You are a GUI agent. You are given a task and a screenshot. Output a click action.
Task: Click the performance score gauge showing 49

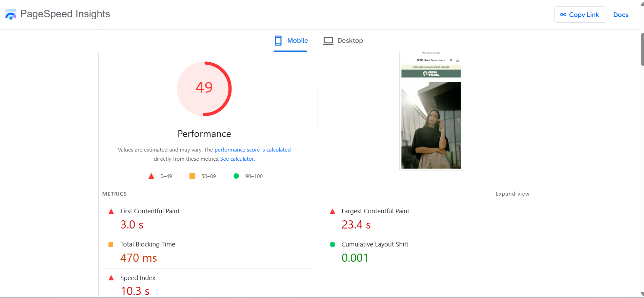(x=204, y=88)
